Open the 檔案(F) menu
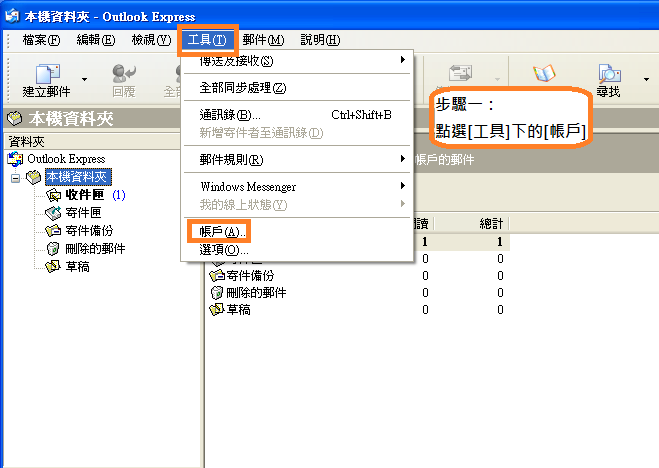The height and width of the screenshot is (468, 659). [41, 40]
